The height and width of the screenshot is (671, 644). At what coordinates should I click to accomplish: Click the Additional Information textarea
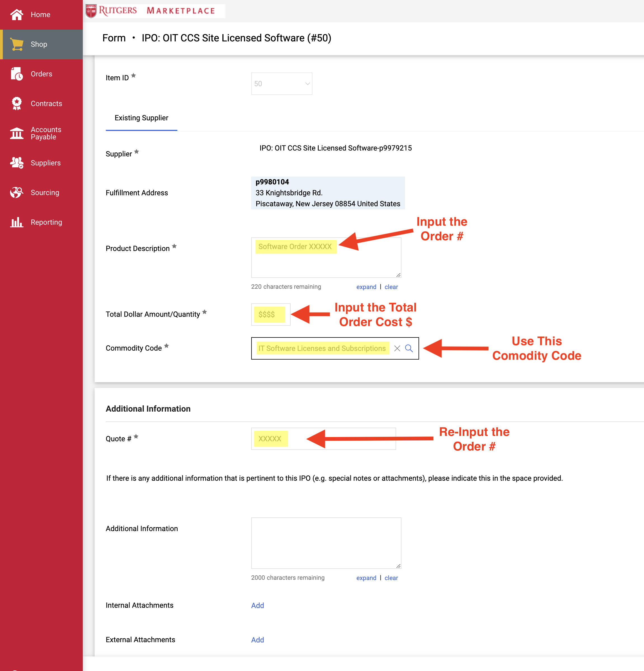click(326, 543)
